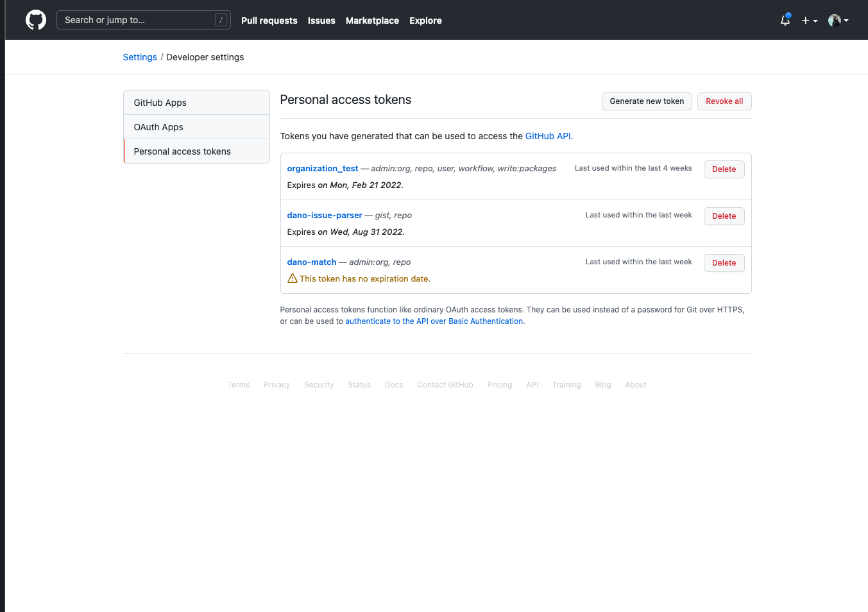Open the user avatar menu
Image resolution: width=868 pixels, height=612 pixels.
click(838, 21)
